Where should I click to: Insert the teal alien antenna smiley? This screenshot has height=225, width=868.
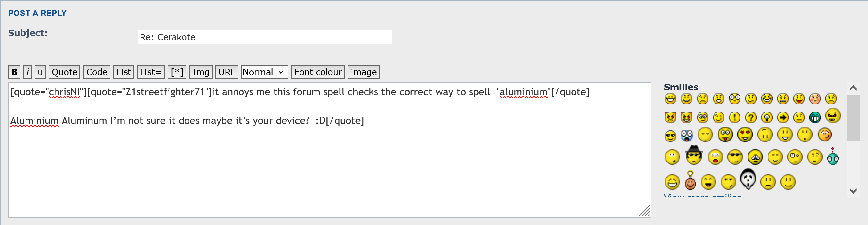pos(833,157)
